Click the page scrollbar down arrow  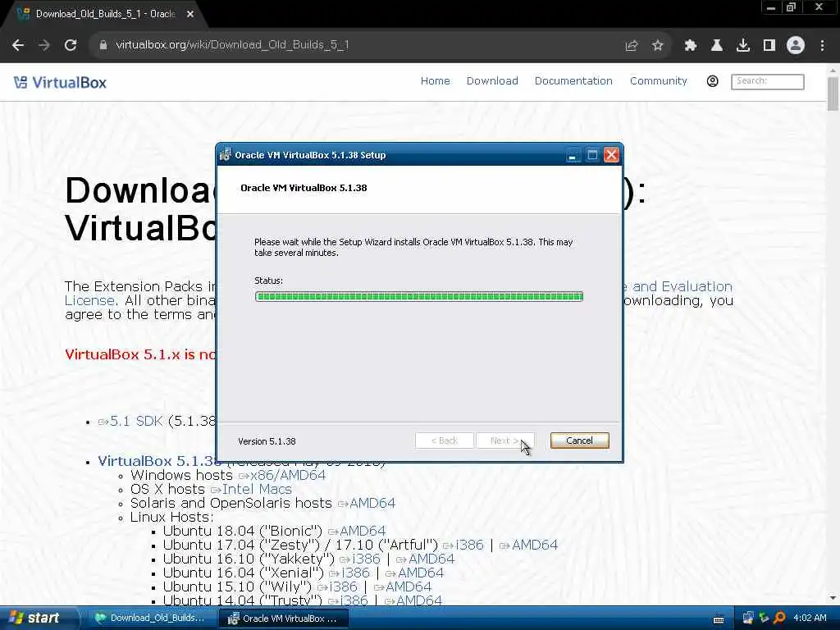coord(833,598)
